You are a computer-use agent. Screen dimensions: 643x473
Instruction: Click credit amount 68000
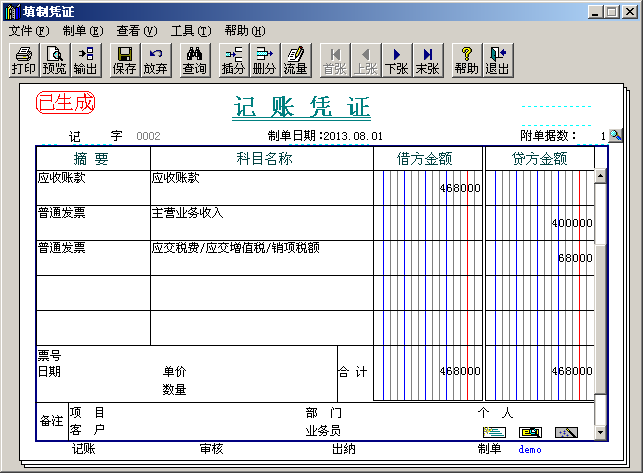(x=575, y=258)
